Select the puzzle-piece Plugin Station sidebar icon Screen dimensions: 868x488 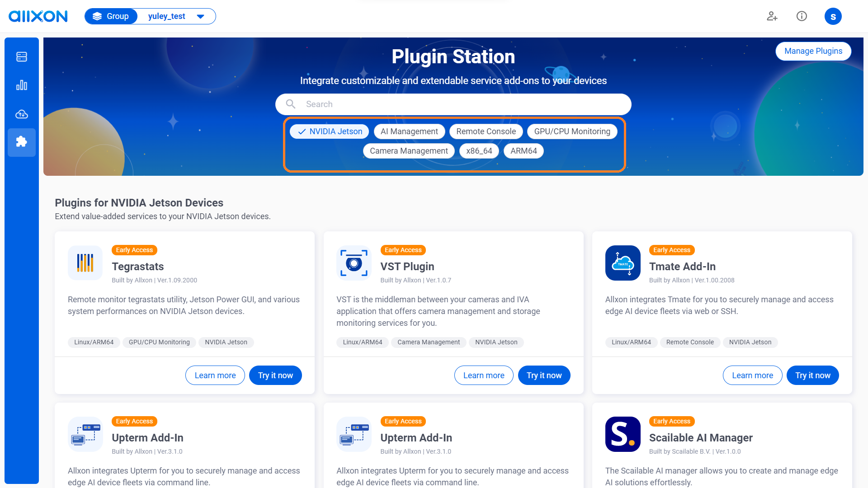[22, 142]
